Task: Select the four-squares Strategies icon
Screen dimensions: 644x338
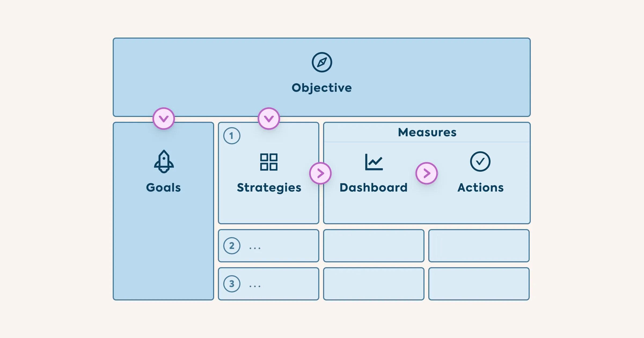Action: [269, 162]
